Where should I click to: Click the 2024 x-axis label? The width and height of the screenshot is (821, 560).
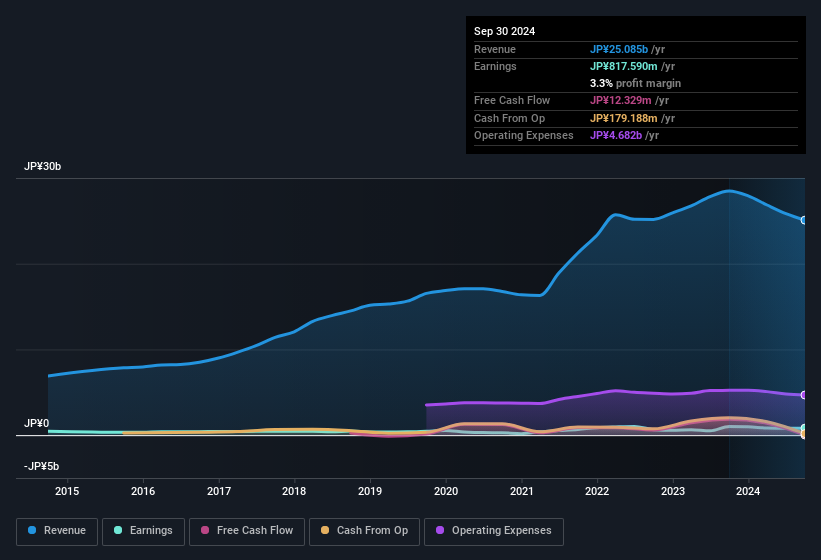pos(748,491)
